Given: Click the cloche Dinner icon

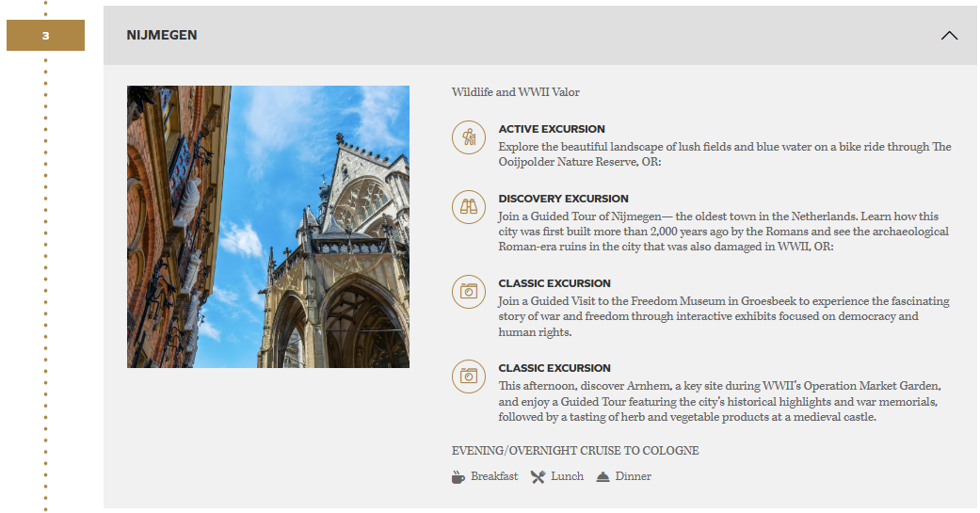Looking at the screenshot, I should (602, 477).
